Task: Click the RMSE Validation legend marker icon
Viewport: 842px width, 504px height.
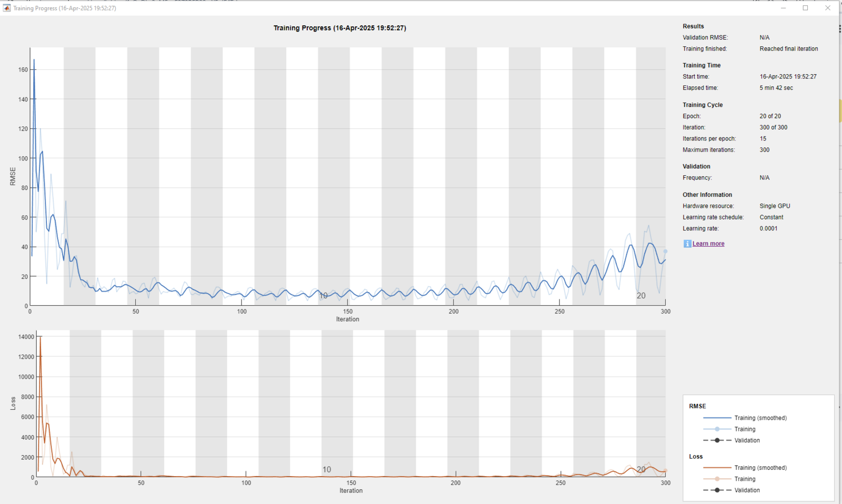Action: click(717, 440)
